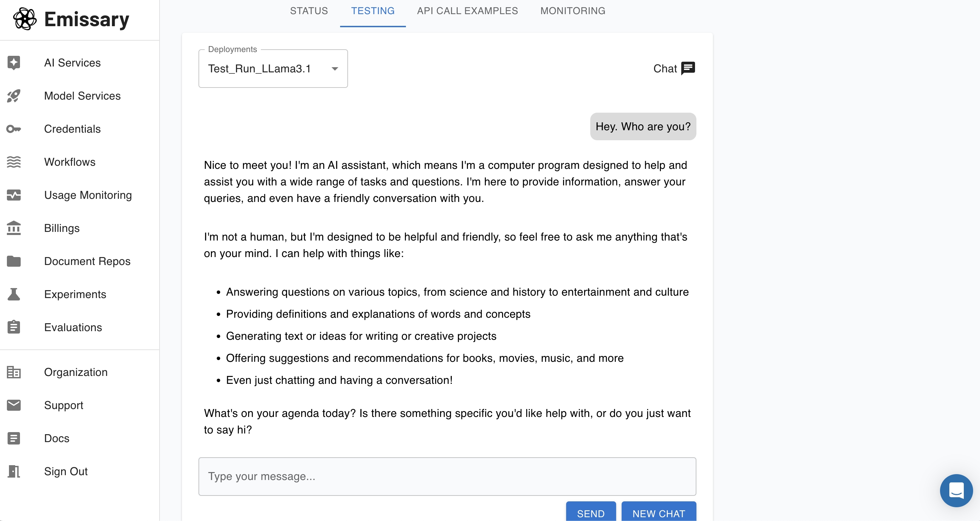
Task: Switch to the API CALL EXAMPLES tab
Action: [x=468, y=11]
